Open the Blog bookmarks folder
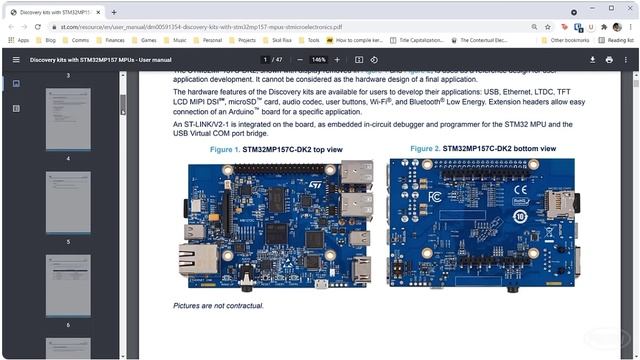 tap(46, 40)
